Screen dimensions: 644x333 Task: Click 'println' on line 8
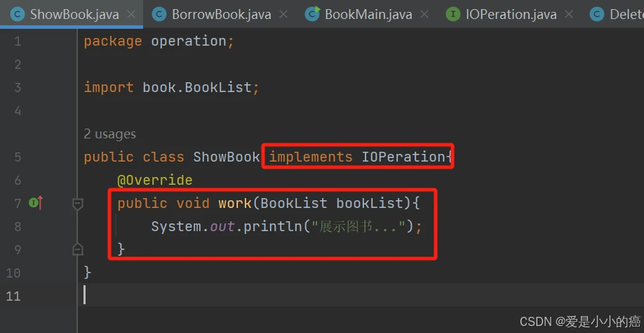coord(273,226)
